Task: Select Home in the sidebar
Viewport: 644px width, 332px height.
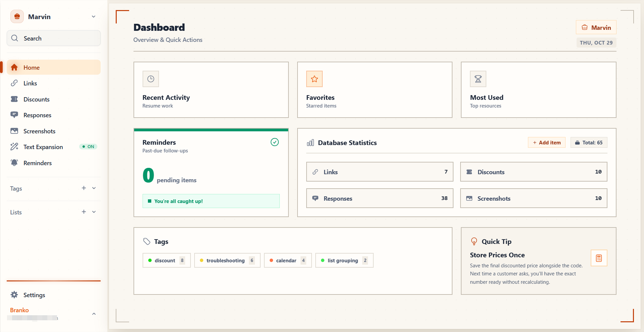Action: click(x=54, y=67)
